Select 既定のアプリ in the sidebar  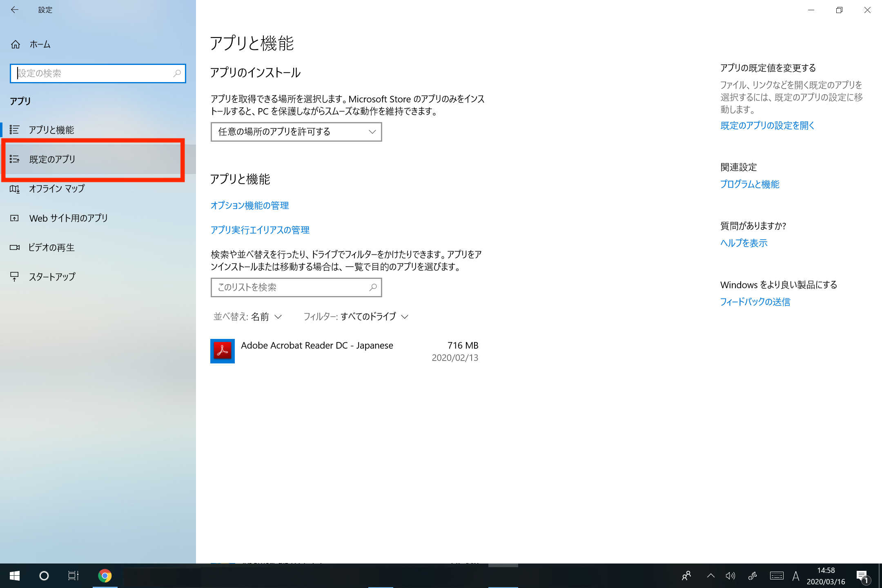pos(52,159)
